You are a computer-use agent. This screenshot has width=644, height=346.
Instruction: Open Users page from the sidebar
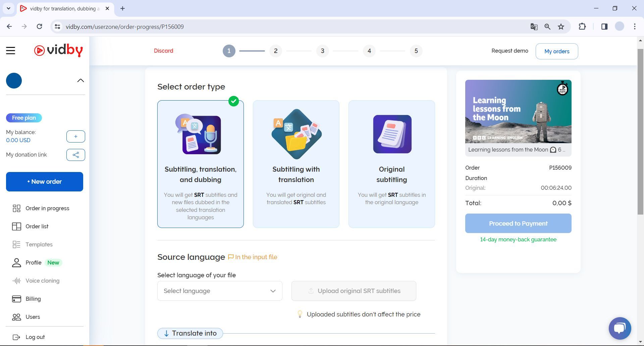tap(33, 317)
